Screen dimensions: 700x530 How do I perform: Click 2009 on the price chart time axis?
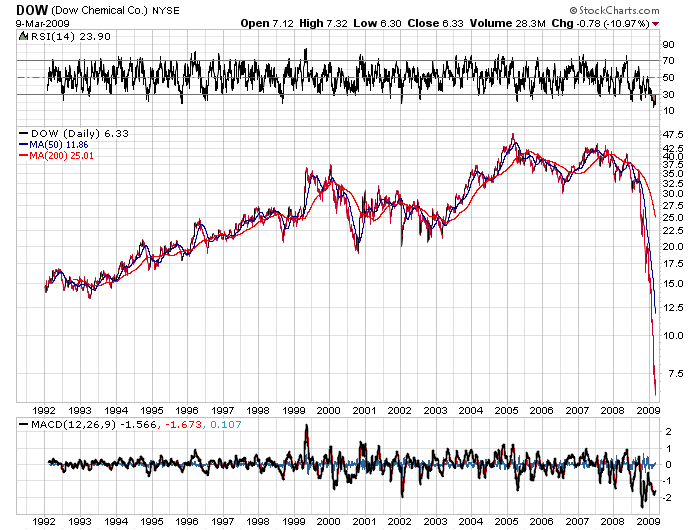tap(648, 410)
